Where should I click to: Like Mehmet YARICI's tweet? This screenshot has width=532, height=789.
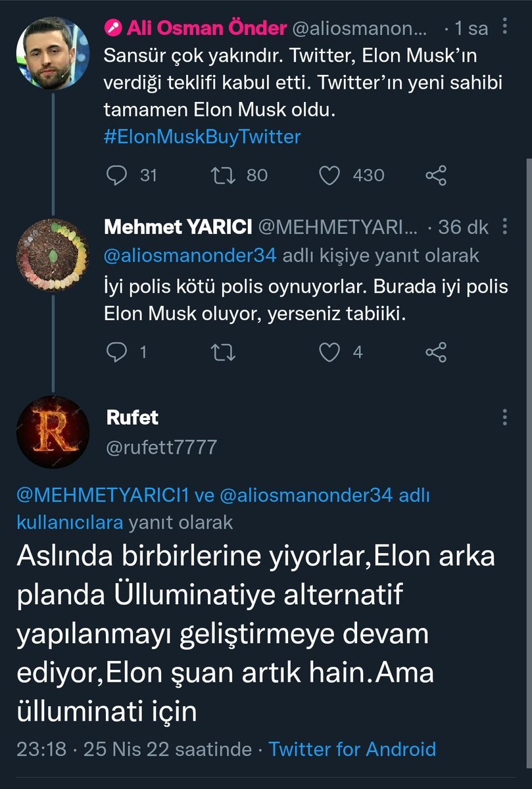coord(329,352)
